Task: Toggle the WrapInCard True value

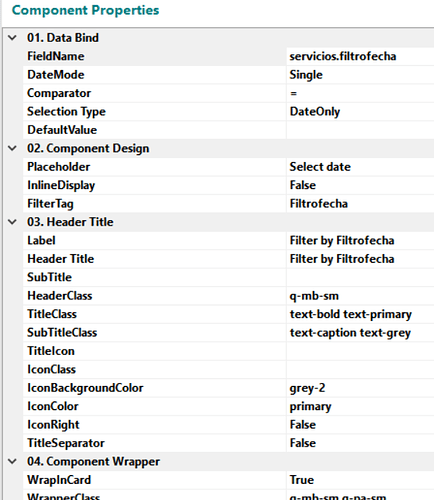Action: click(360, 480)
